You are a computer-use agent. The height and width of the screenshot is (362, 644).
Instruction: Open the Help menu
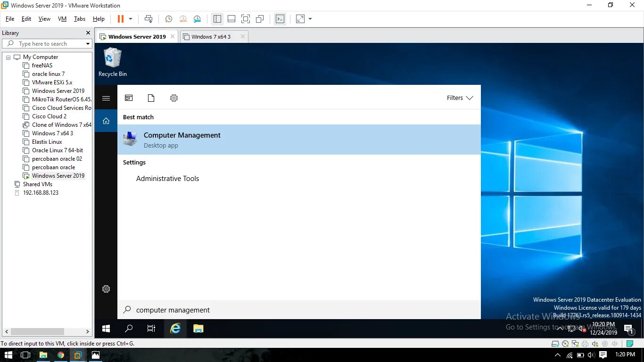[99, 19]
